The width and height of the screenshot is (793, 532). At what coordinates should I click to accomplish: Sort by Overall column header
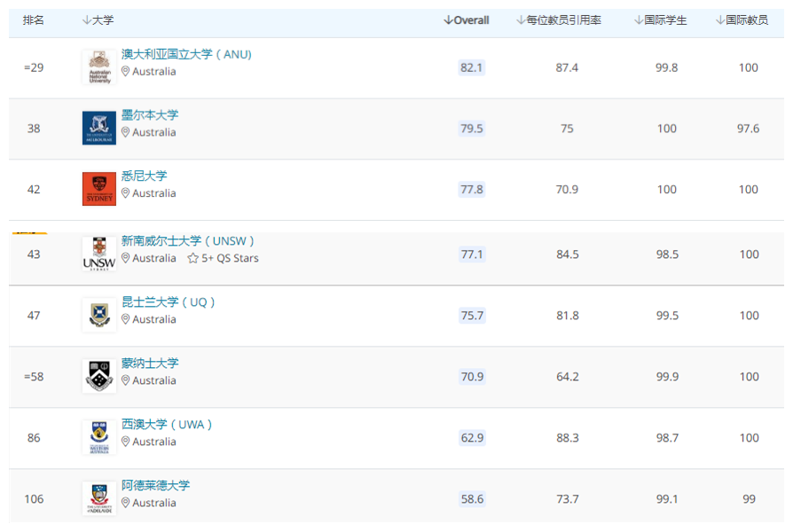(x=467, y=20)
